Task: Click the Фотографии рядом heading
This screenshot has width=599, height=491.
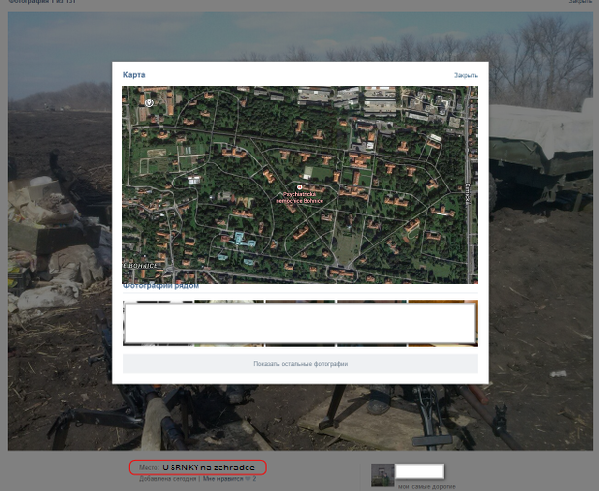Action: pyautogui.click(x=161, y=286)
